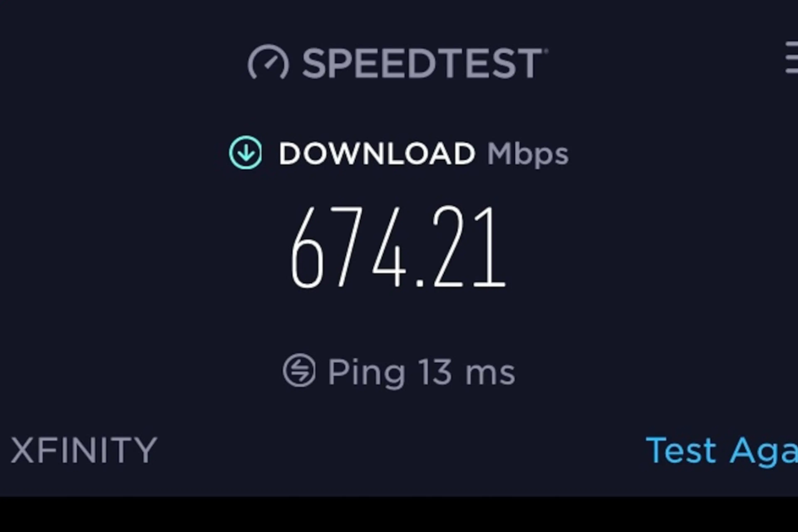Viewport: 798px width, 532px height.
Task: Select the ping exchange-arrows icon
Action: [299, 370]
